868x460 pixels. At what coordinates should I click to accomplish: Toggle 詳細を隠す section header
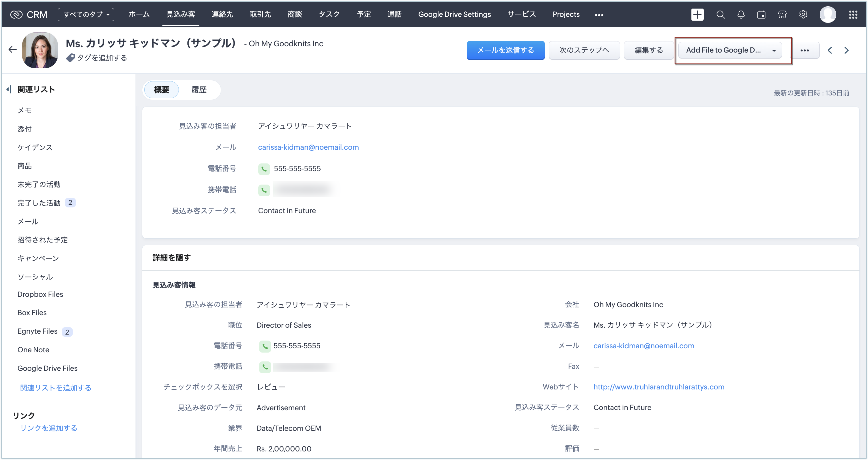[x=171, y=257]
